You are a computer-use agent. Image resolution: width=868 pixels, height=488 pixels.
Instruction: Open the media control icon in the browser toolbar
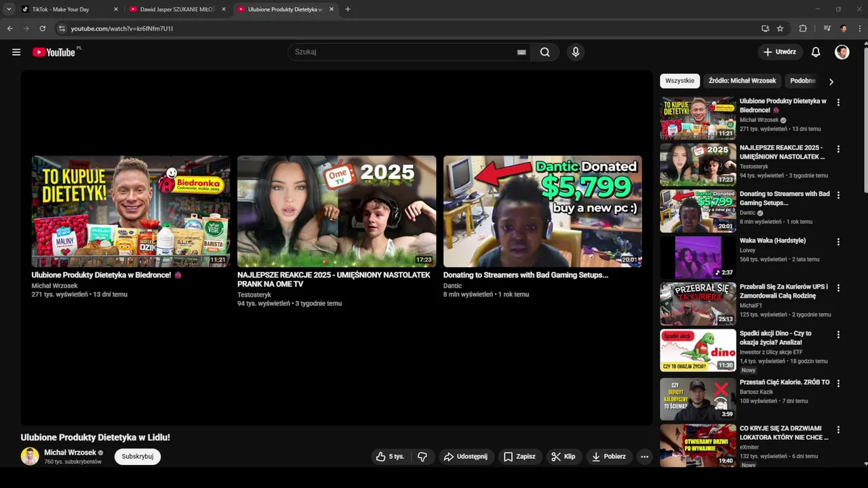tap(827, 28)
